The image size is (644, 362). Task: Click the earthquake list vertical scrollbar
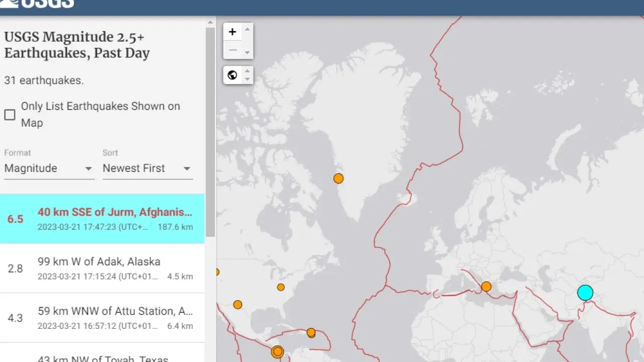tap(210, 131)
